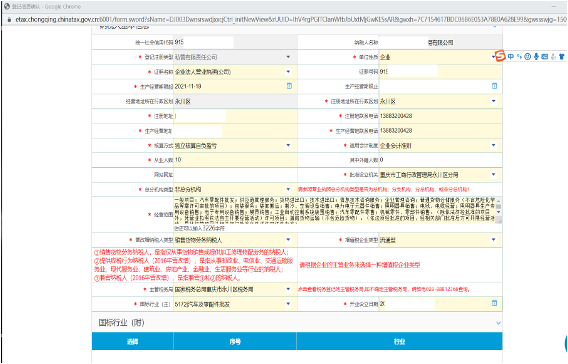Open Sogou skin shirt icon
Viewport: 568px width, 364px height.
[x=561, y=57]
